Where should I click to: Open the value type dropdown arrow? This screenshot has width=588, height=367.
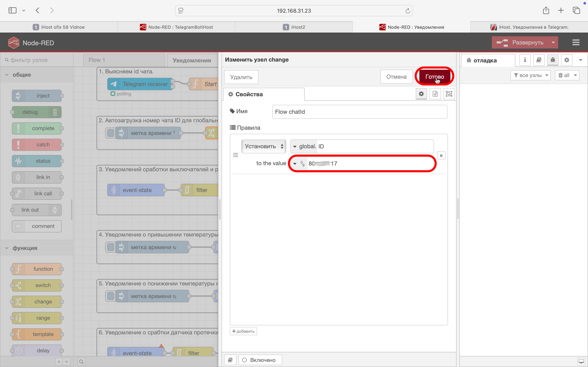click(x=295, y=164)
